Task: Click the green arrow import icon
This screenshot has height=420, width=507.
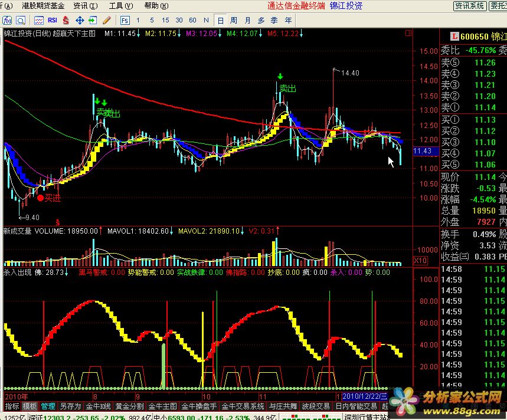Action: click(93, 21)
